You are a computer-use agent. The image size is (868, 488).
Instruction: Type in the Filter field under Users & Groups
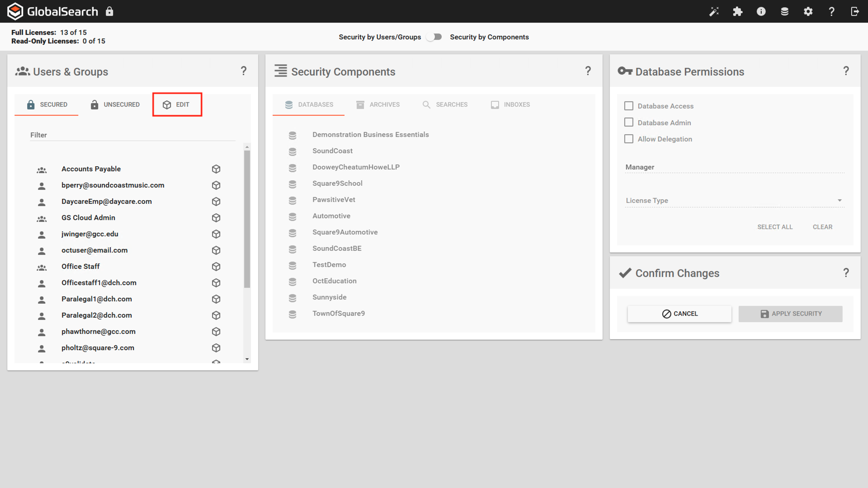pos(132,135)
